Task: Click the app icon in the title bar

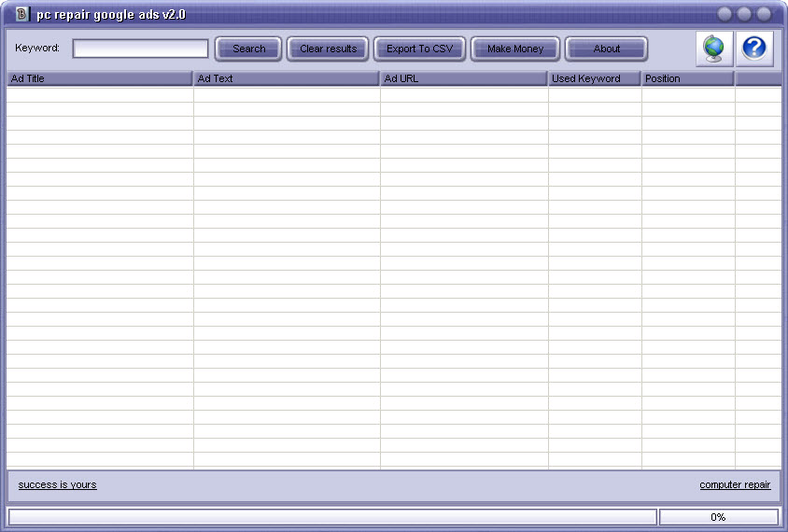Action: [22, 14]
